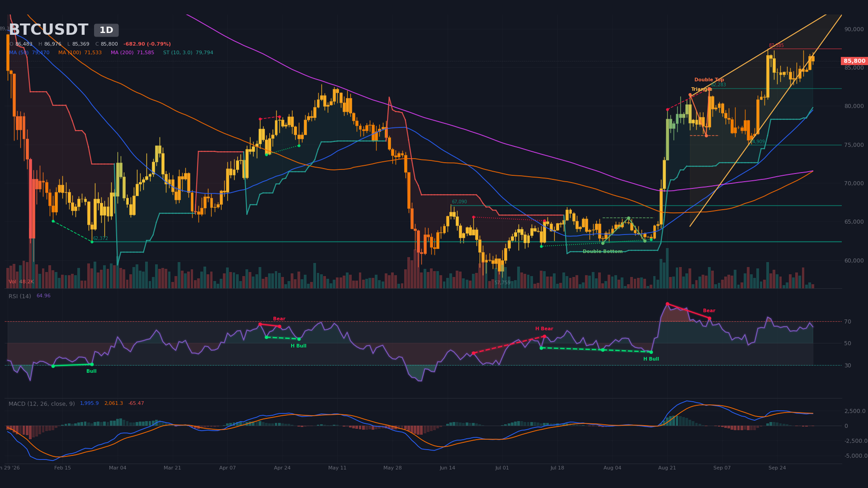Screen dimensions: 868x488
Task: Click the 57,759 low price label
Action: coord(502,282)
